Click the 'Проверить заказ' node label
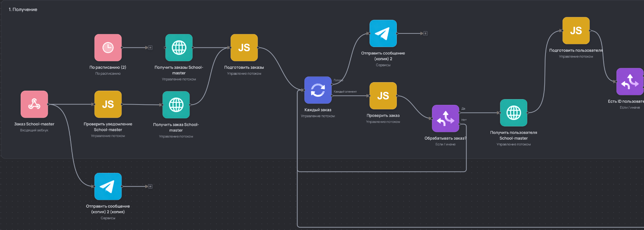Image resolution: width=644 pixels, height=230 pixels. point(383,116)
